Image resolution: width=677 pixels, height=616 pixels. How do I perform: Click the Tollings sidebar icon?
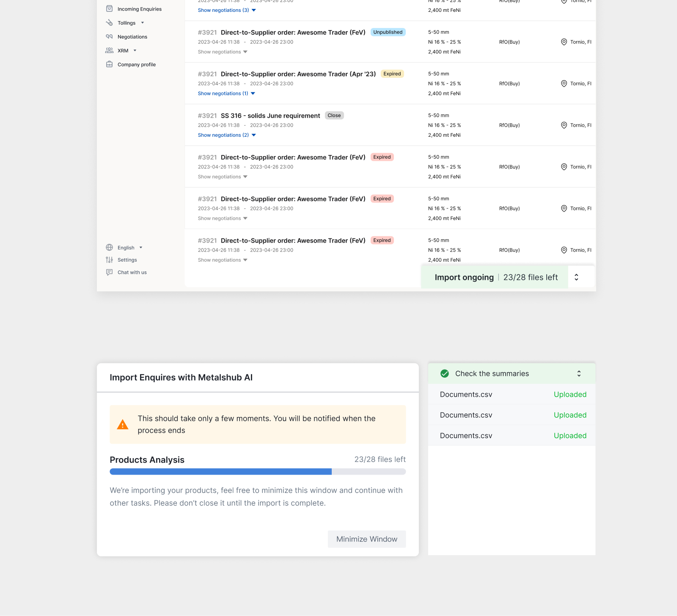coord(109,23)
